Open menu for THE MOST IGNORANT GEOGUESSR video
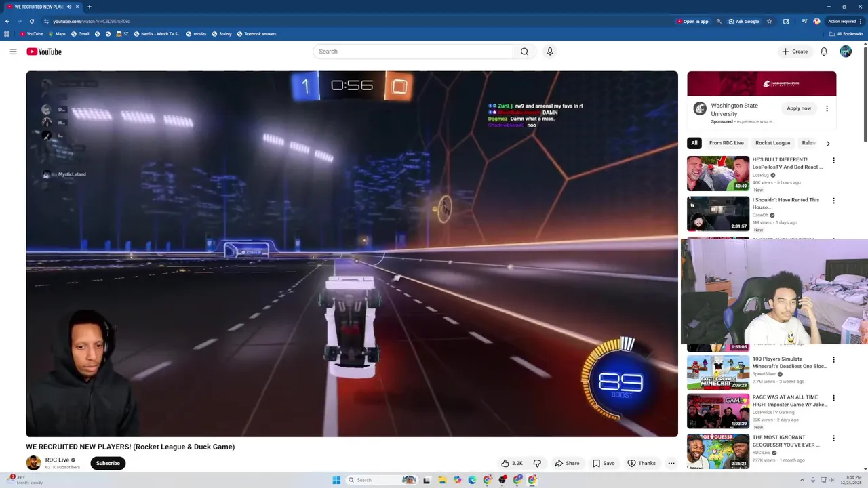This screenshot has width=868, height=488. point(833,439)
